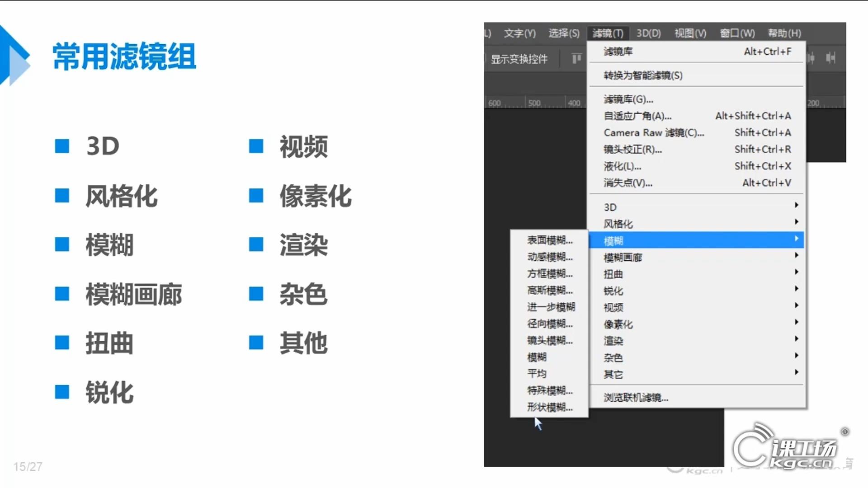This screenshot has height=488, width=868.
Task: Choose 滤镜库 with Alt+Ctrl+F shortcut
Action: (697, 52)
